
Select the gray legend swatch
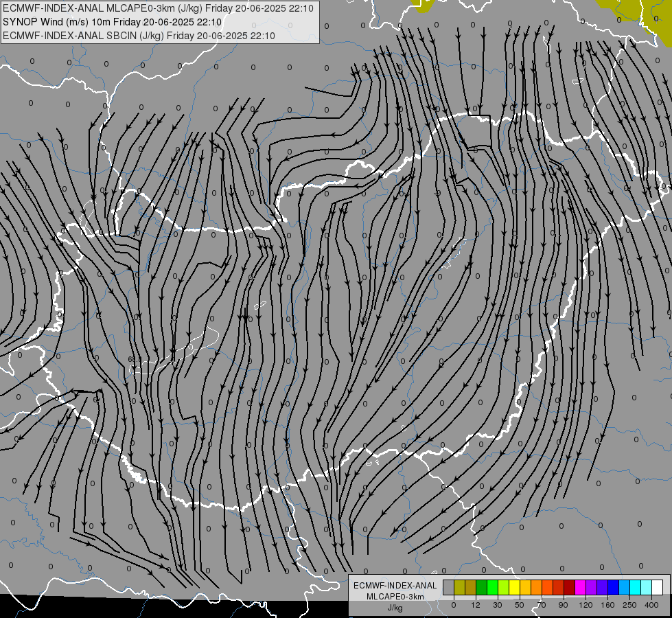tap(448, 587)
